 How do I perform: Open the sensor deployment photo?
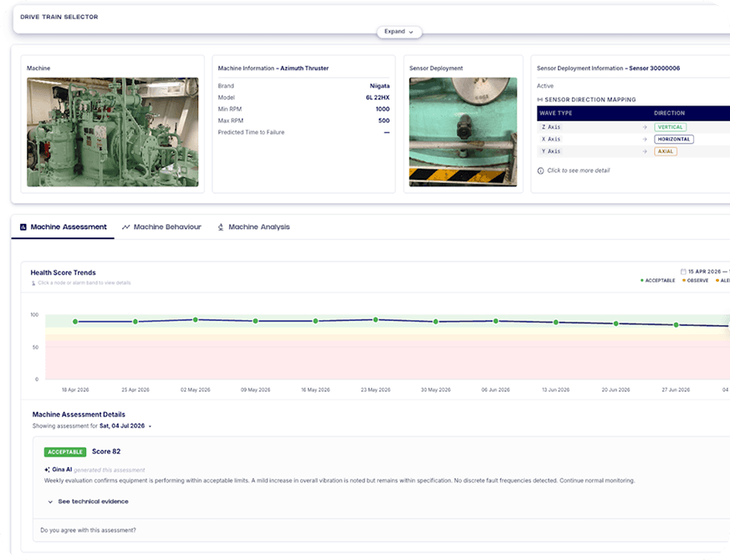pyautogui.click(x=462, y=132)
